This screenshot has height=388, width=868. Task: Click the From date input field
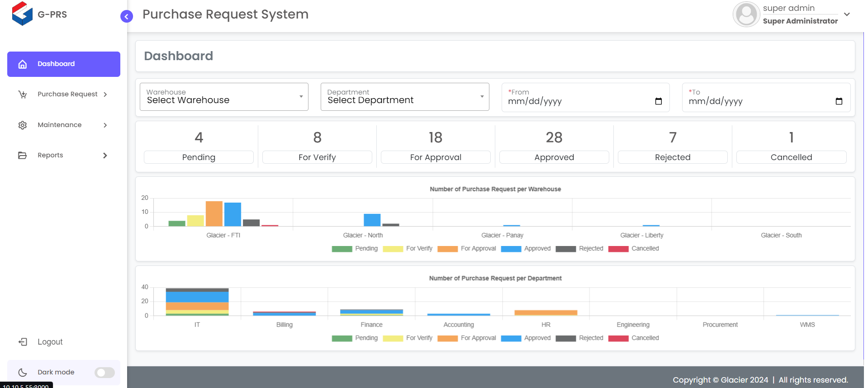click(585, 97)
